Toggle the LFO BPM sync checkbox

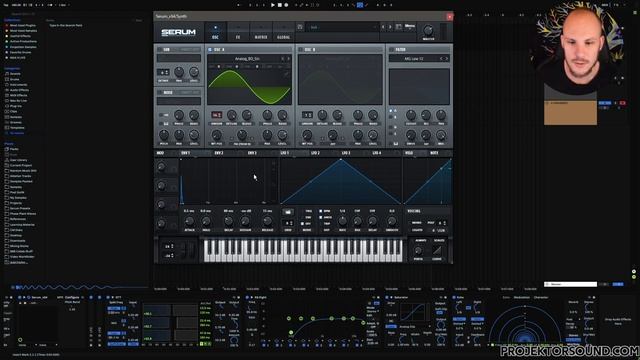pyautogui.click(x=321, y=211)
